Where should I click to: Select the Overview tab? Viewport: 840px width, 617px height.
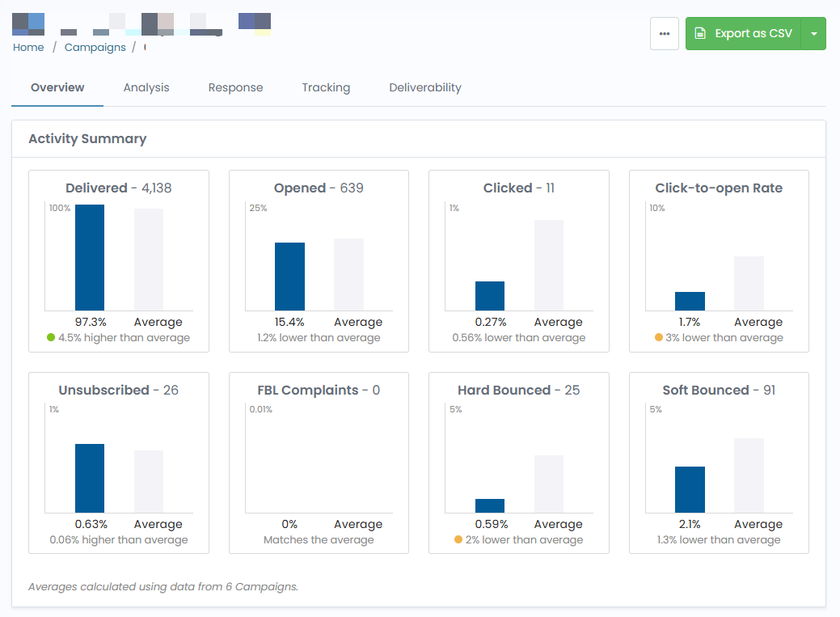click(x=57, y=87)
